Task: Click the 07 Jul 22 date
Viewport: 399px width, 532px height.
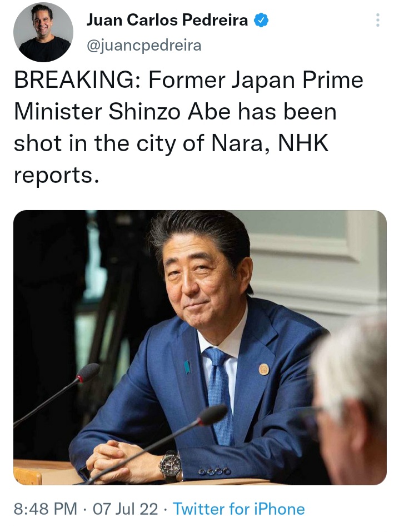Action: [125, 509]
